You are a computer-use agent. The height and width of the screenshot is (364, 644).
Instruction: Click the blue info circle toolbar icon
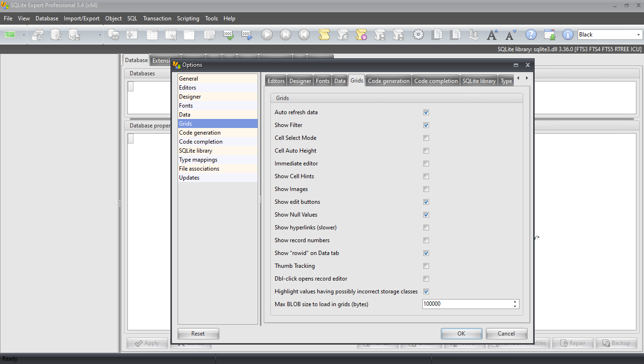point(568,35)
